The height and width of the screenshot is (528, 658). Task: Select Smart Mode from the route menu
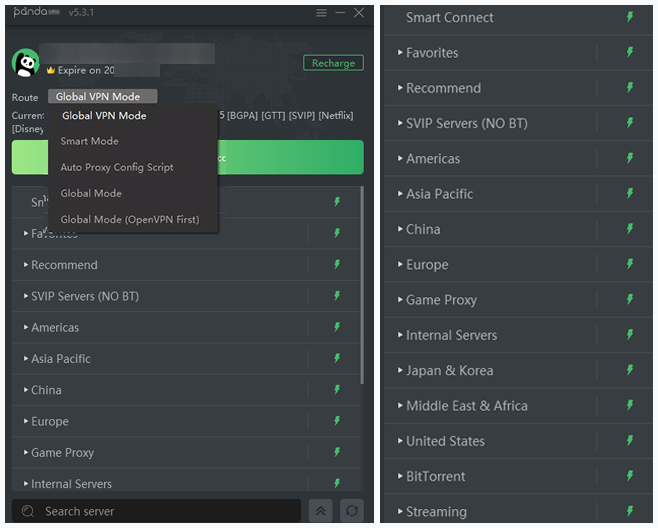[x=89, y=141]
